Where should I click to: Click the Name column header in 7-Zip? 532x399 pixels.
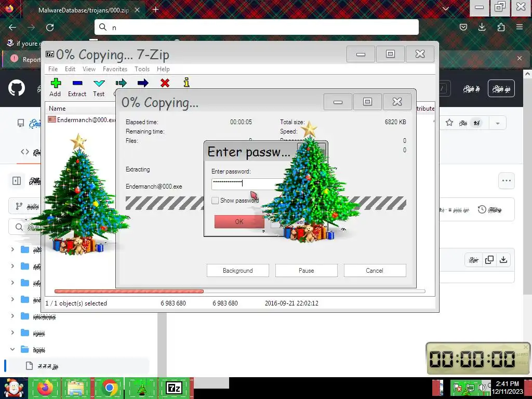click(x=57, y=109)
